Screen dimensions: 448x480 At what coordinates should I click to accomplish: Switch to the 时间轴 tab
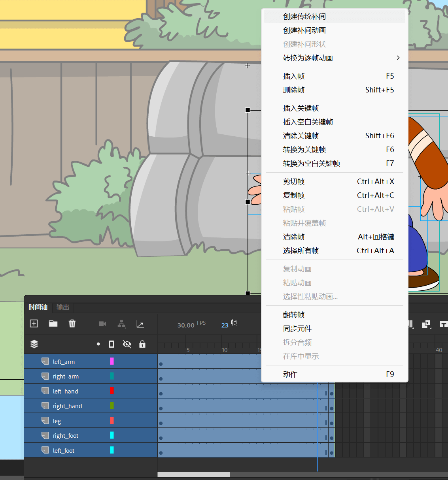pyautogui.click(x=38, y=307)
